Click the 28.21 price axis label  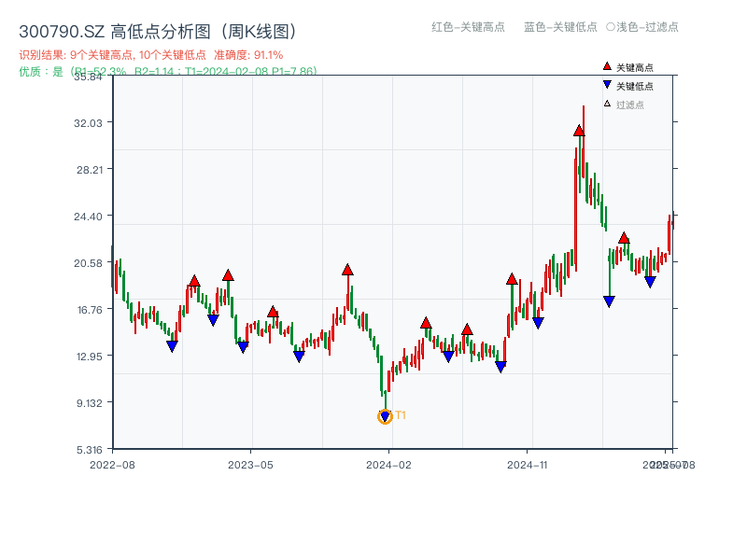pos(90,170)
